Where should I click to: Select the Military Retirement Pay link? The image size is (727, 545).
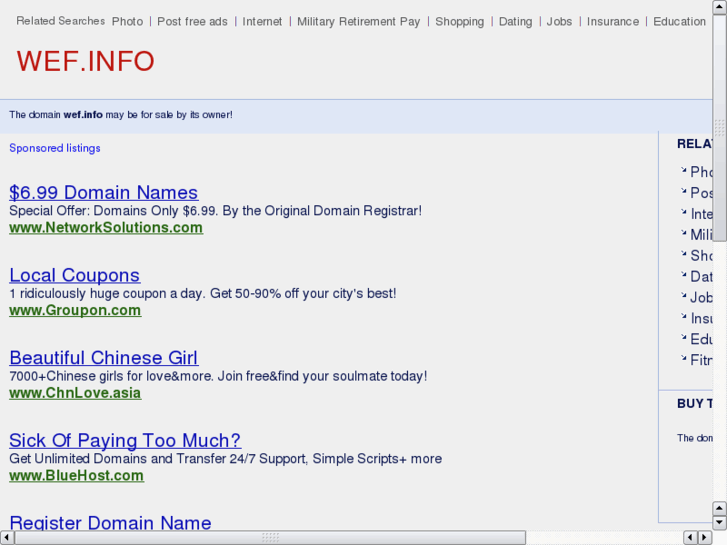pos(358,22)
